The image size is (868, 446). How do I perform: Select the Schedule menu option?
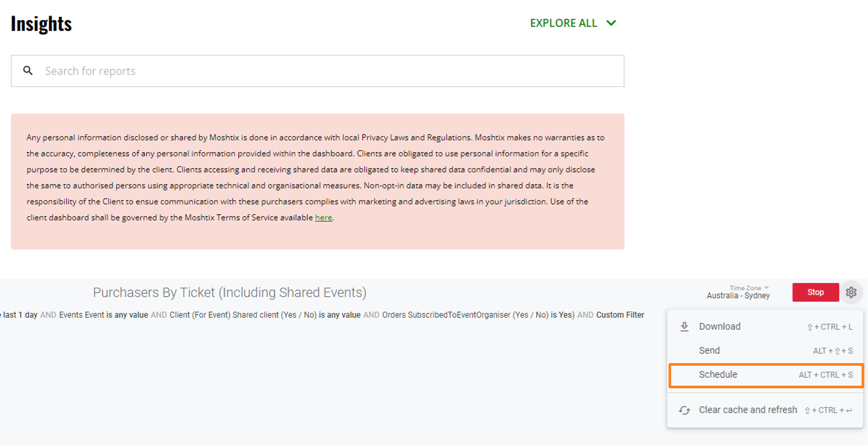pyautogui.click(x=765, y=375)
